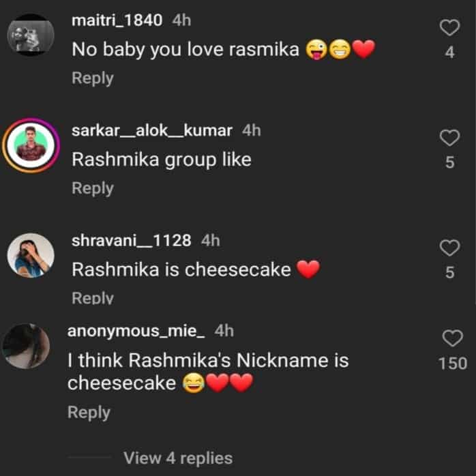Viewport: 476px width, 476px height.
Task: Reply to maitri_1840's comment
Action: click(93, 78)
